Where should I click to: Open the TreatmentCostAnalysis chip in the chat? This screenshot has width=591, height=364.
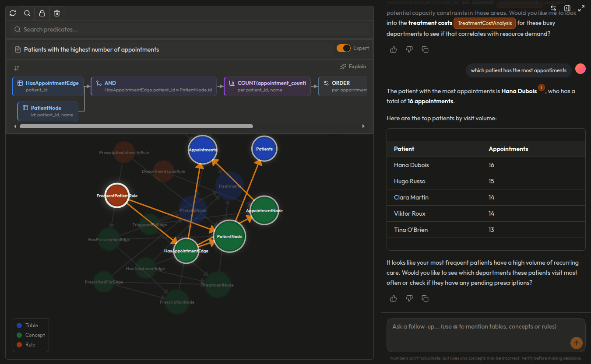click(484, 23)
